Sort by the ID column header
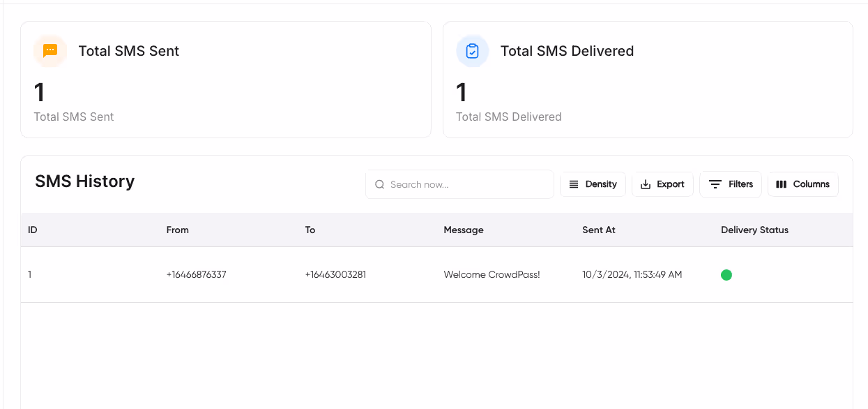868x409 pixels. (33, 230)
